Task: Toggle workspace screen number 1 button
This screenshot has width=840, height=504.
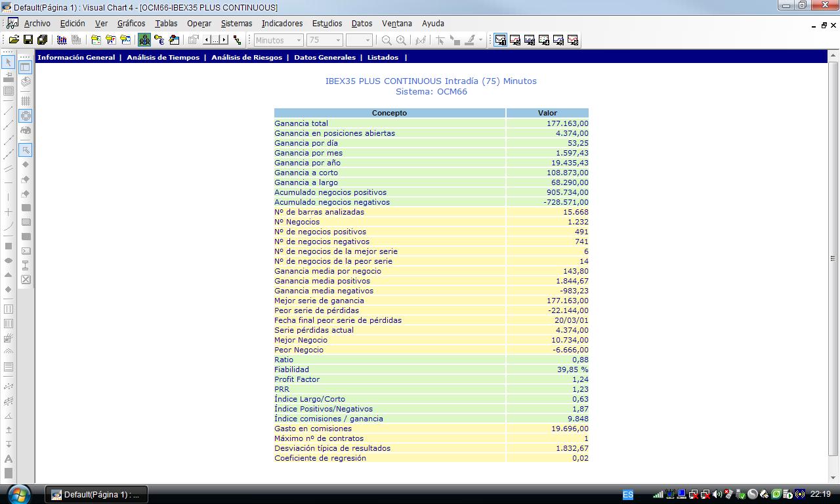Action: tap(501, 40)
